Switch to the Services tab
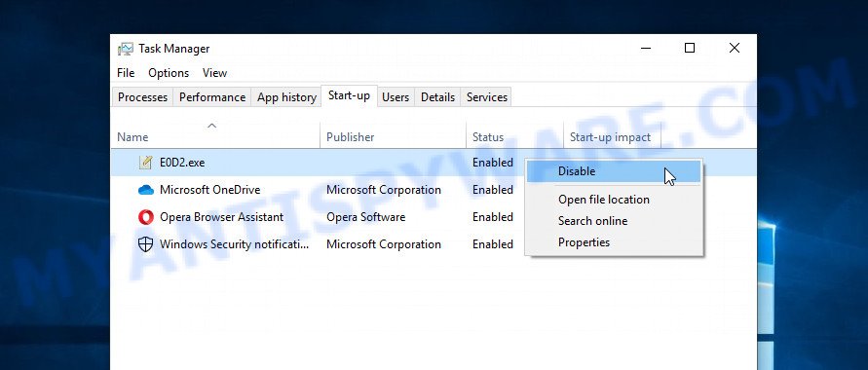This screenshot has width=868, height=370. [x=486, y=97]
